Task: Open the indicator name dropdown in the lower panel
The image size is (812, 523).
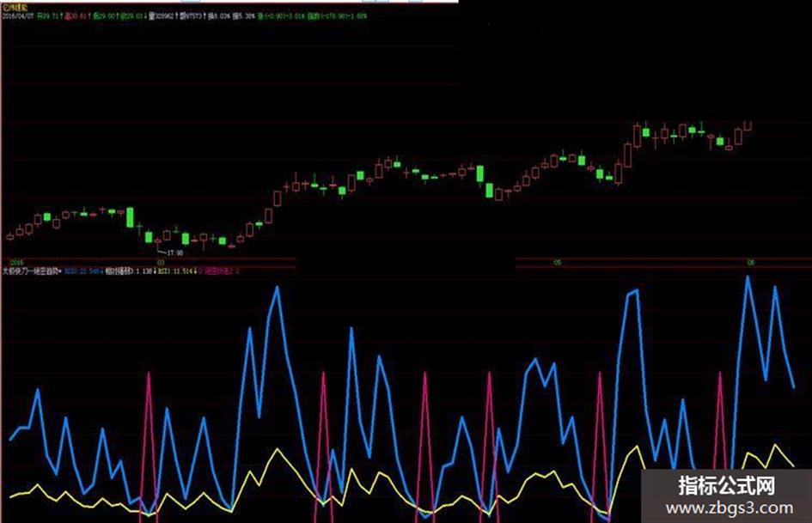Action: click(x=32, y=271)
